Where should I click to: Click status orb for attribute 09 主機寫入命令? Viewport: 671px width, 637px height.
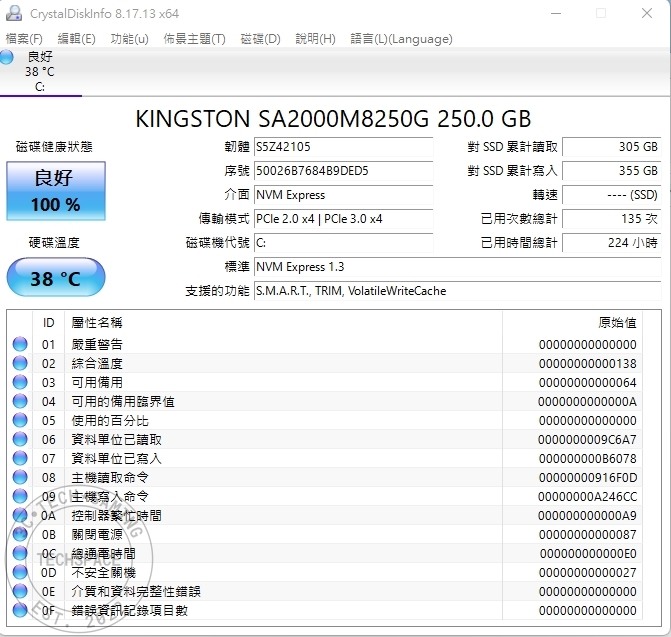point(20,496)
